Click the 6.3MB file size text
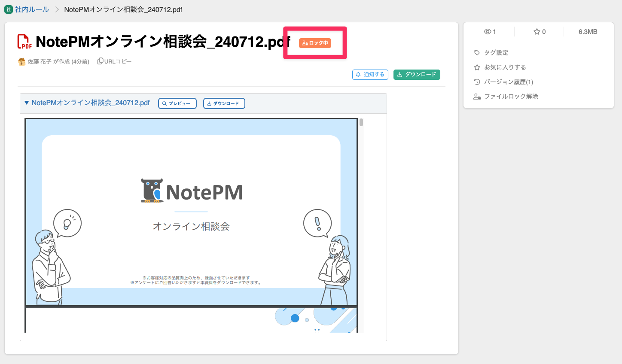This screenshot has width=622, height=364. pos(588,32)
